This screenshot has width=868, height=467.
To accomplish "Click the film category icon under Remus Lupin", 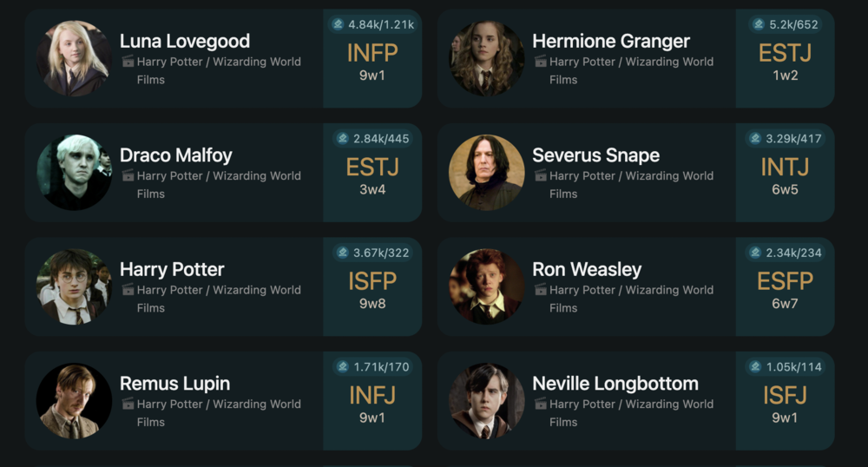I will 128,404.
